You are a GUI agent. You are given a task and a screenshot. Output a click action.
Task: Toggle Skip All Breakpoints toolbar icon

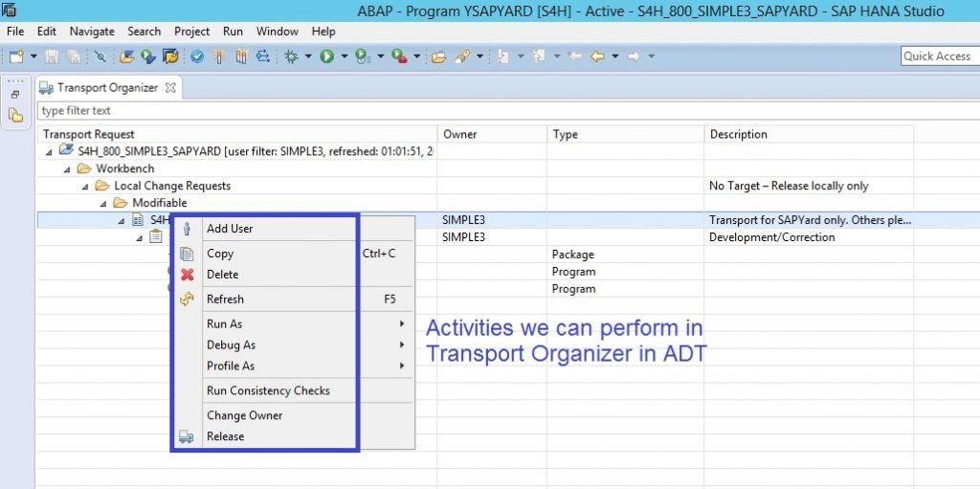(100, 56)
